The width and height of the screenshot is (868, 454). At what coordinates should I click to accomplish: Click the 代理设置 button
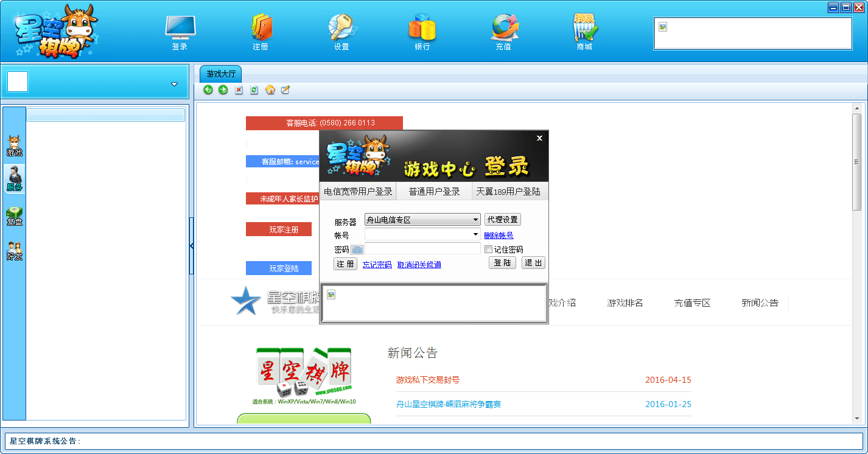click(x=503, y=220)
